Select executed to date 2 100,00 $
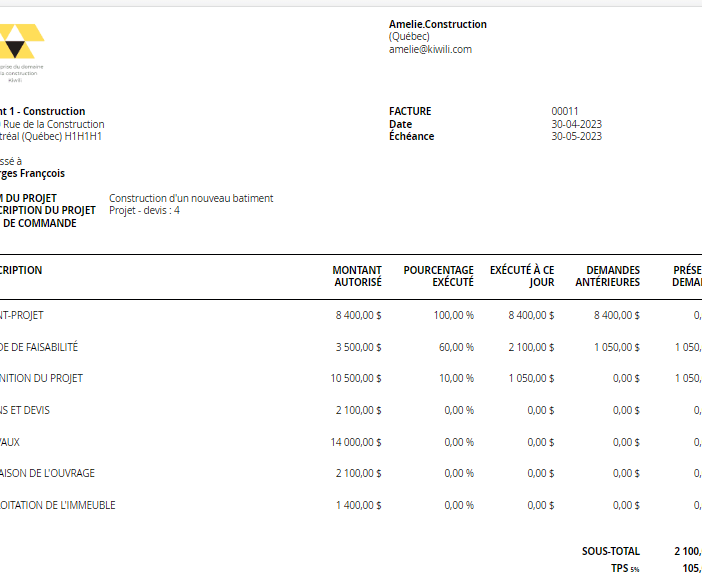 coord(531,347)
